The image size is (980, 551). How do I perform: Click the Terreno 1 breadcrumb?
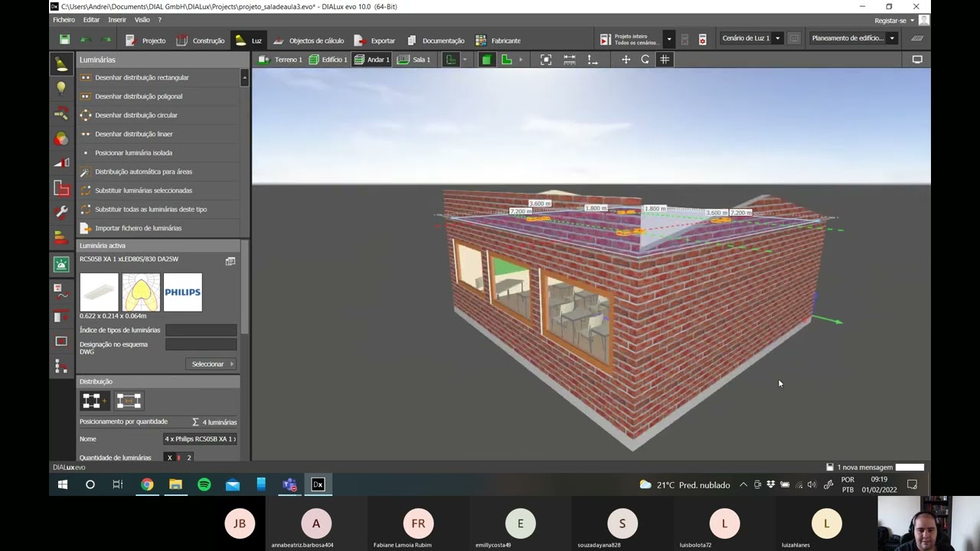pyautogui.click(x=280, y=60)
